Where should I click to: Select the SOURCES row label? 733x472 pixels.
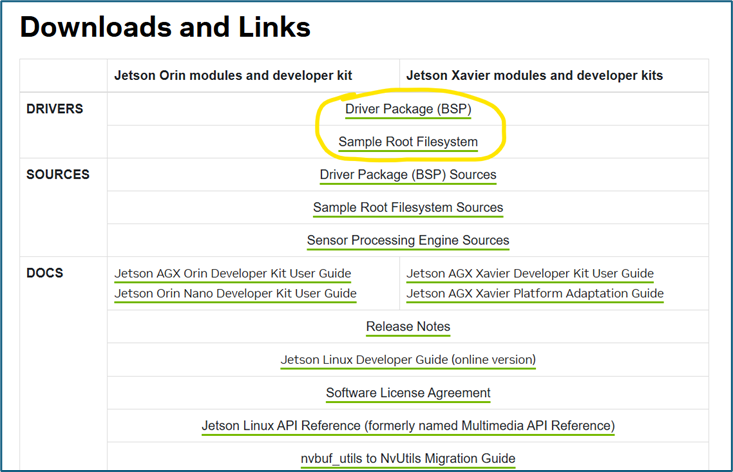(58, 174)
